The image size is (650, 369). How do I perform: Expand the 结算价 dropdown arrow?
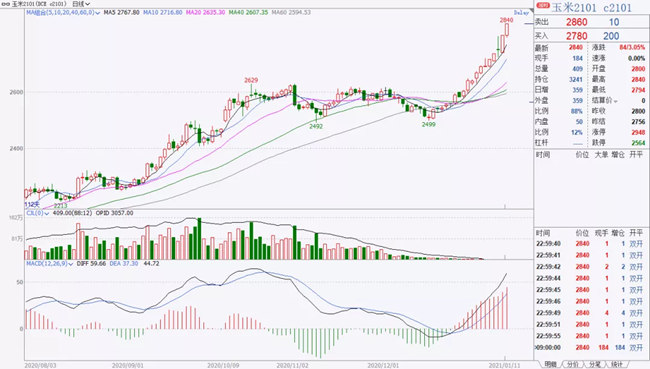(616, 101)
